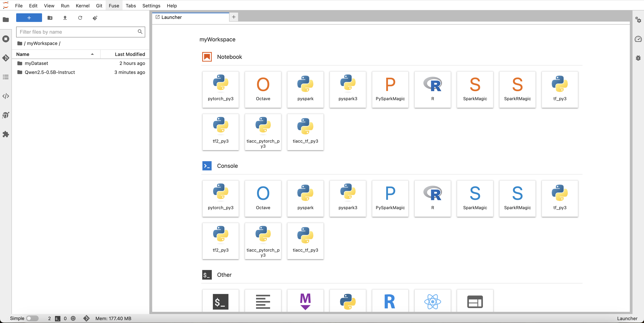Open the Git sidebar panel icon
644x323 pixels.
[x=6, y=58]
